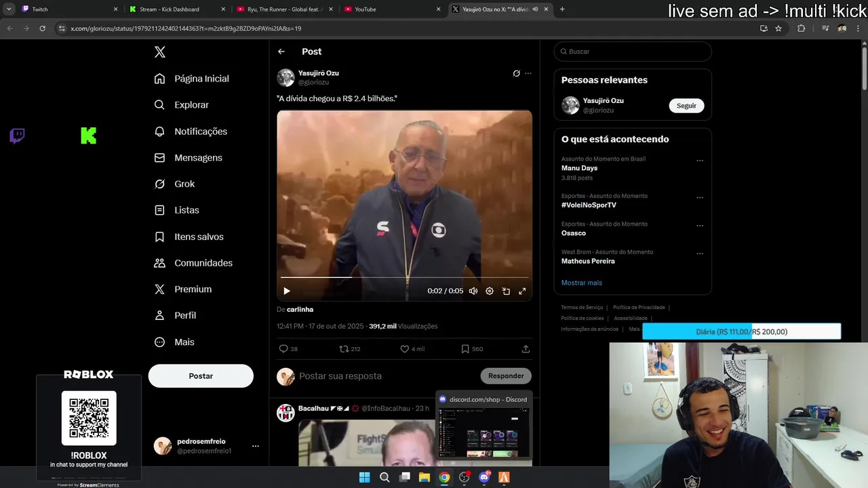Follow Yasujirō Ozu with Seguir
Image resolution: width=868 pixels, height=488 pixels.
(x=686, y=106)
